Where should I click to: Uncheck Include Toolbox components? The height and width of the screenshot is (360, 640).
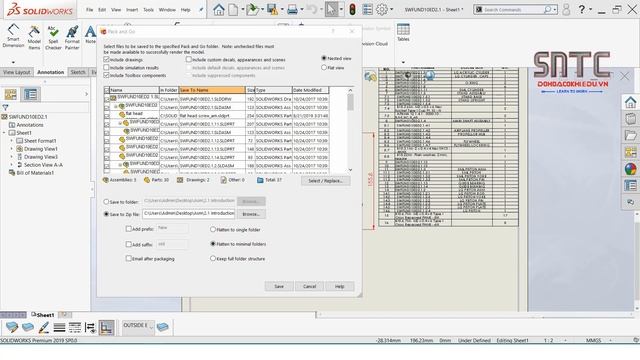pos(107,75)
